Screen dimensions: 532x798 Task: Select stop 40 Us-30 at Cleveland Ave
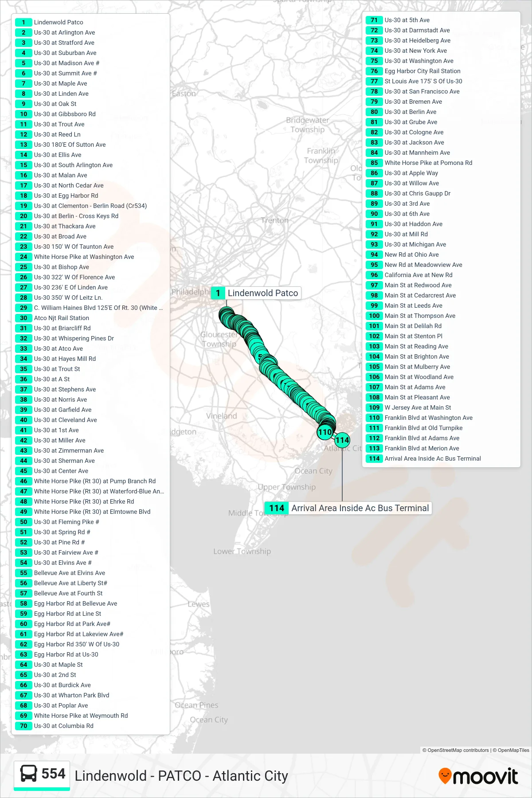point(56,420)
